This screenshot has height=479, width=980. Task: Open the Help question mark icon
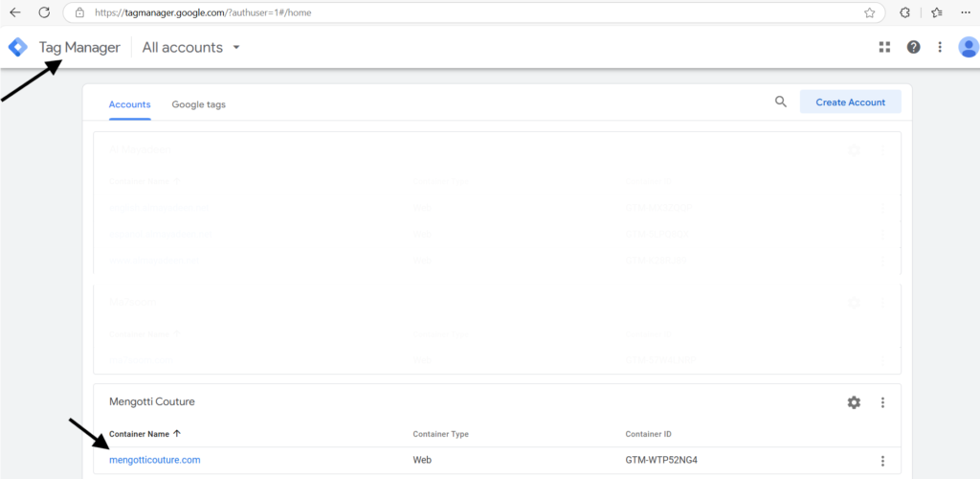point(914,47)
